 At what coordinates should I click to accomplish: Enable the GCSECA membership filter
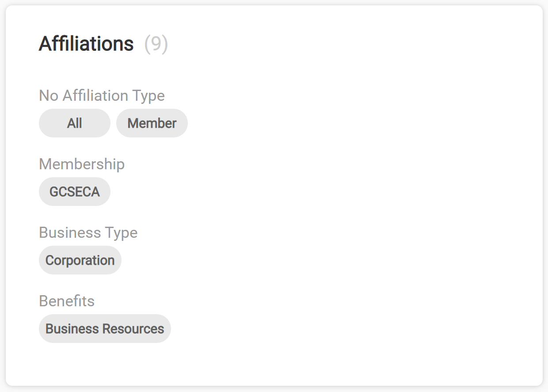74,191
